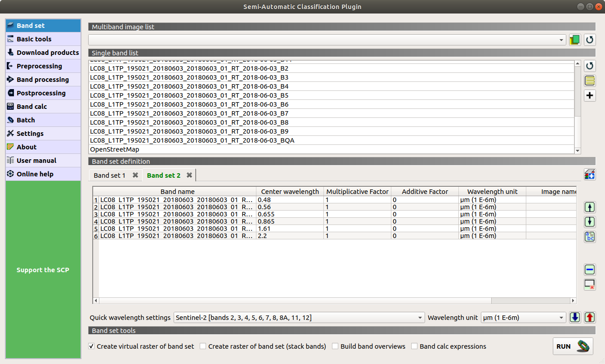
Task: Remove band with the minus icon
Action: [590, 270]
